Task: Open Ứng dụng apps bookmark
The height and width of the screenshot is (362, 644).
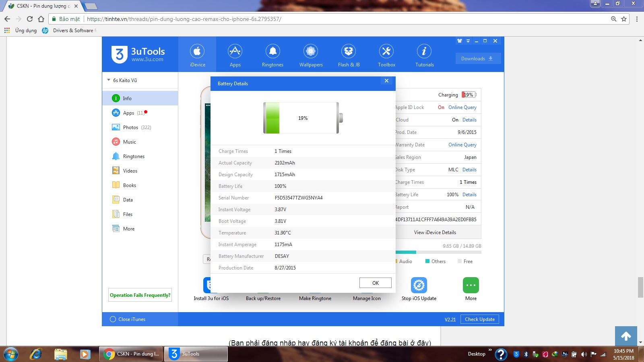Action: click(21, 31)
